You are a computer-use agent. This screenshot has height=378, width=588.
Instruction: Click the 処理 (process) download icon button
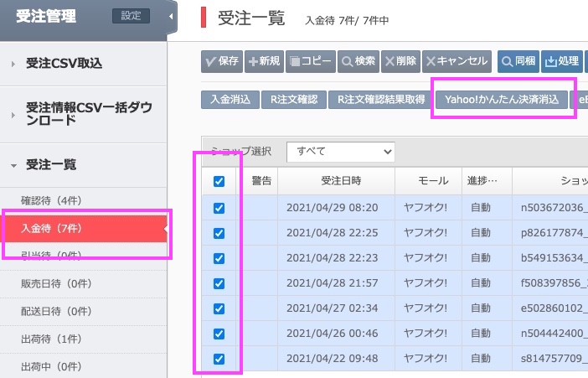[x=562, y=61]
